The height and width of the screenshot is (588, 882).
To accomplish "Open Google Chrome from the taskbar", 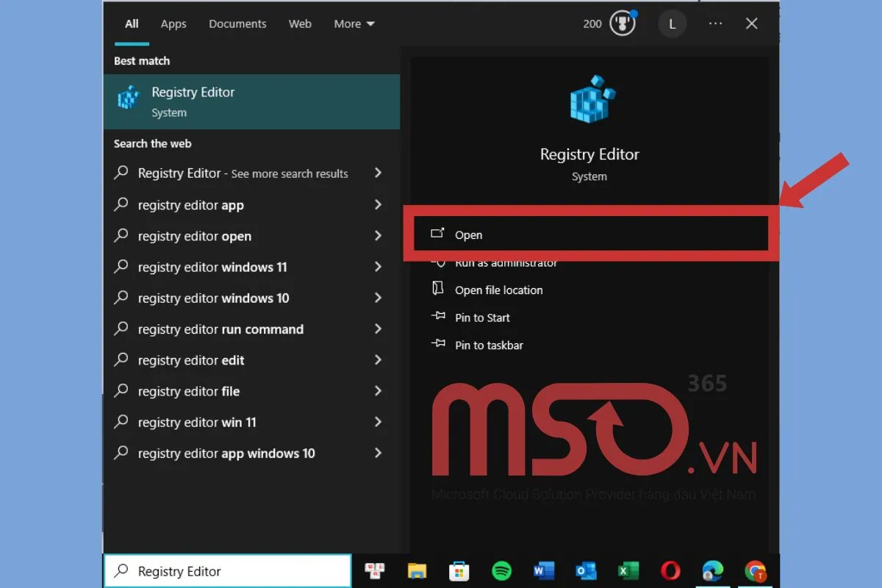I will coord(754,571).
